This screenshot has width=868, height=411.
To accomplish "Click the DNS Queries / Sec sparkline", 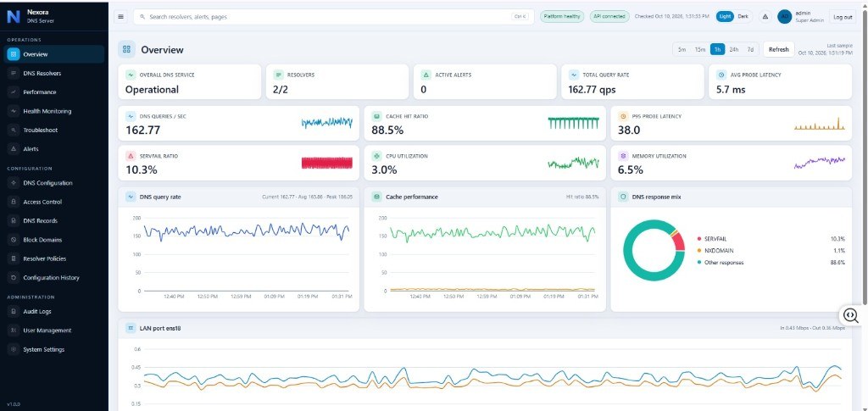I will pyautogui.click(x=327, y=122).
